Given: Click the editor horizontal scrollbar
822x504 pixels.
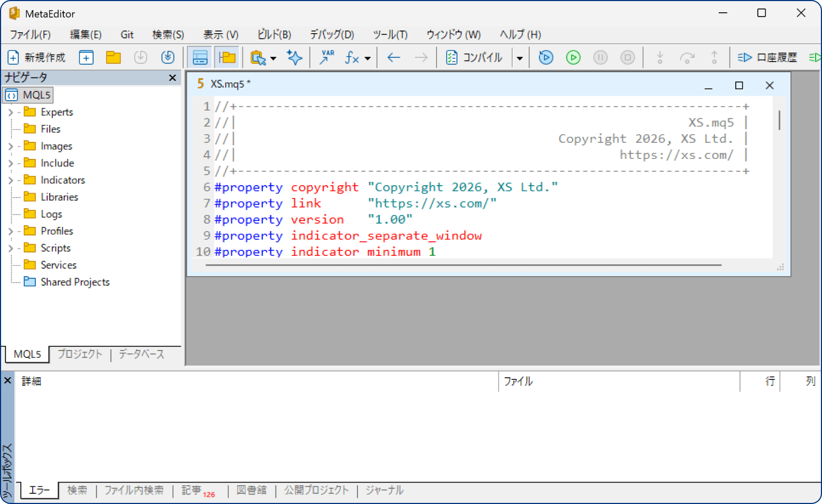Looking at the screenshot, I should (463, 265).
